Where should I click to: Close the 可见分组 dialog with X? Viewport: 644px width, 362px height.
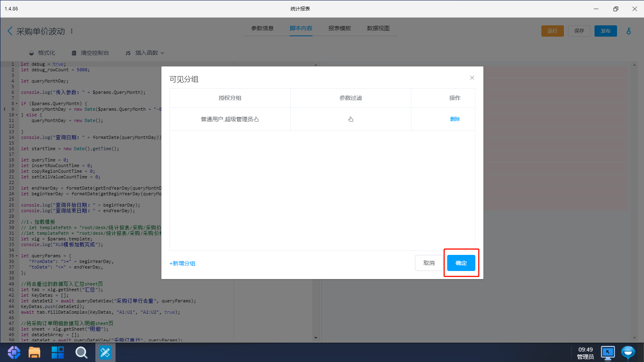(x=472, y=78)
